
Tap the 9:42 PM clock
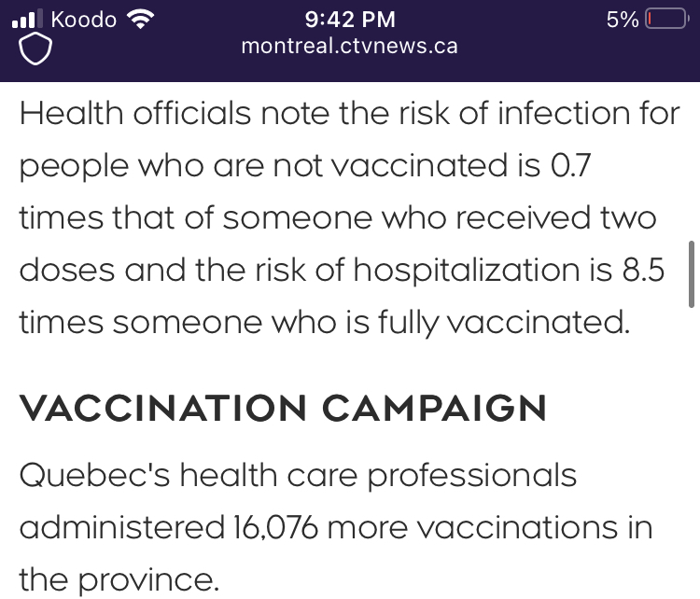(x=350, y=20)
